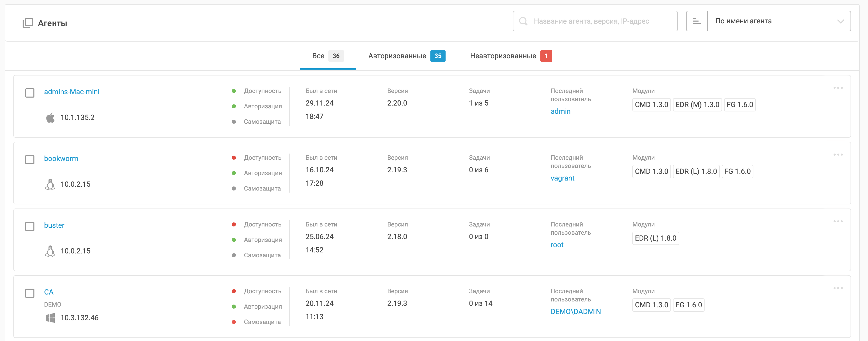This screenshot has width=868, height=341.
Task: Click the Агенты header copy icon
Action: click(28, 23)
